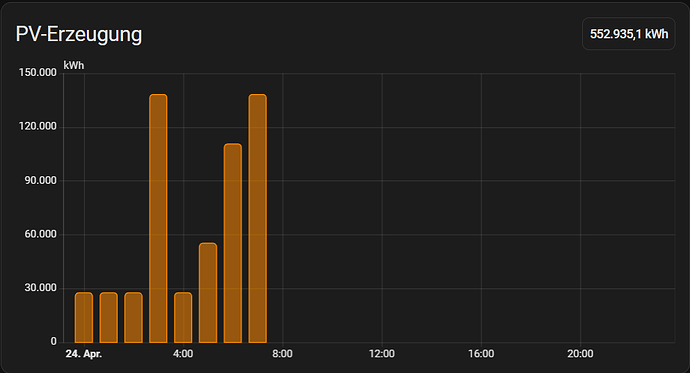Image resolution: width=690 pixels, height=373 pixels.
Task: Select the 1:00 bar near 30.000 kWh
Action: click(109, 318)
